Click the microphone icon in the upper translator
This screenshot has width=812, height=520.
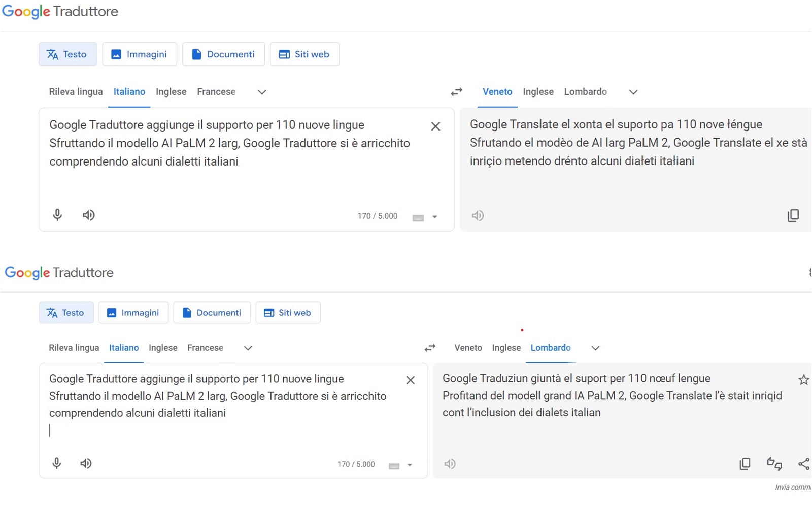tap(57, 215)
